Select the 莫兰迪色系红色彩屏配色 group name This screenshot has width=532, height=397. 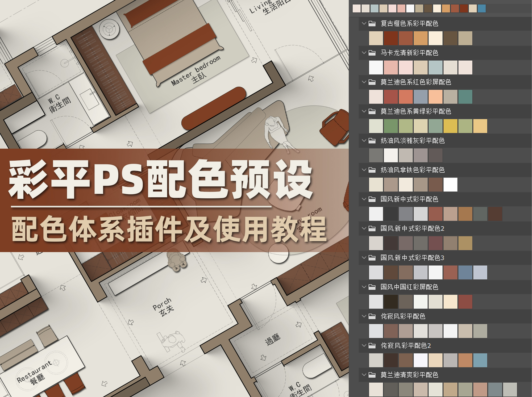(416, 82)
